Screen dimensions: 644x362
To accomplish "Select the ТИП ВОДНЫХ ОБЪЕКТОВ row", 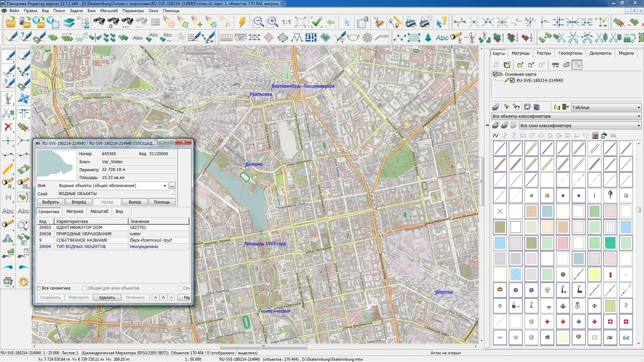I will tap(113, 246).
